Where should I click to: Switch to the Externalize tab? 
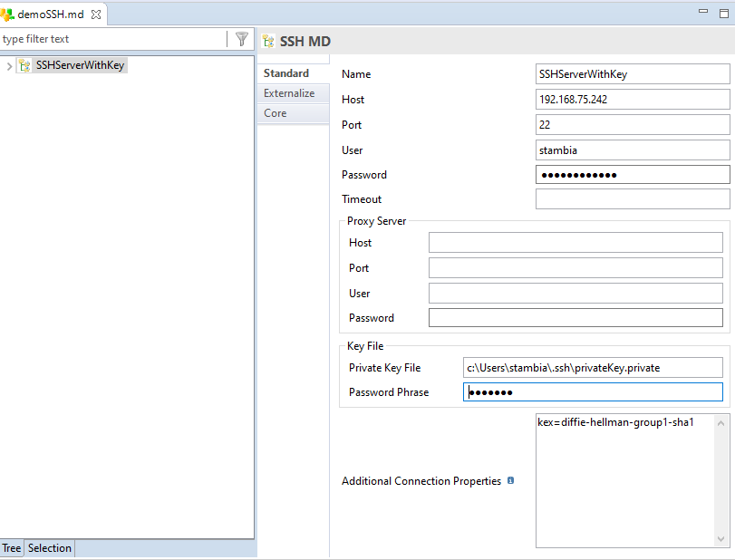(x=289, y=92)
